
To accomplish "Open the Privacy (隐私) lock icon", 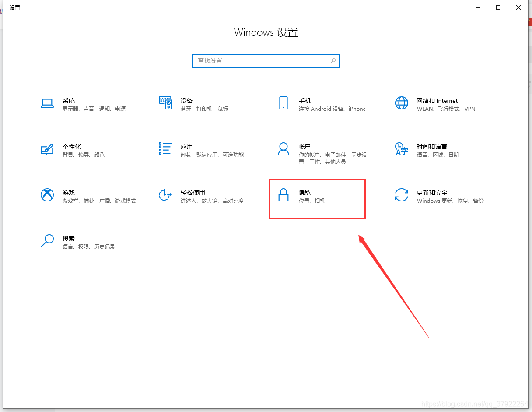I will (x=283, y=195).
